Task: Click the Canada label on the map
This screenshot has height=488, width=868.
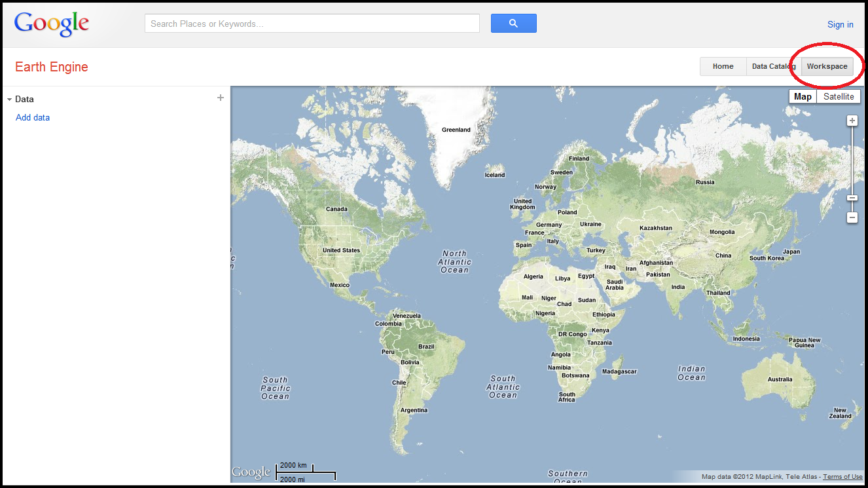Action: 336,209
